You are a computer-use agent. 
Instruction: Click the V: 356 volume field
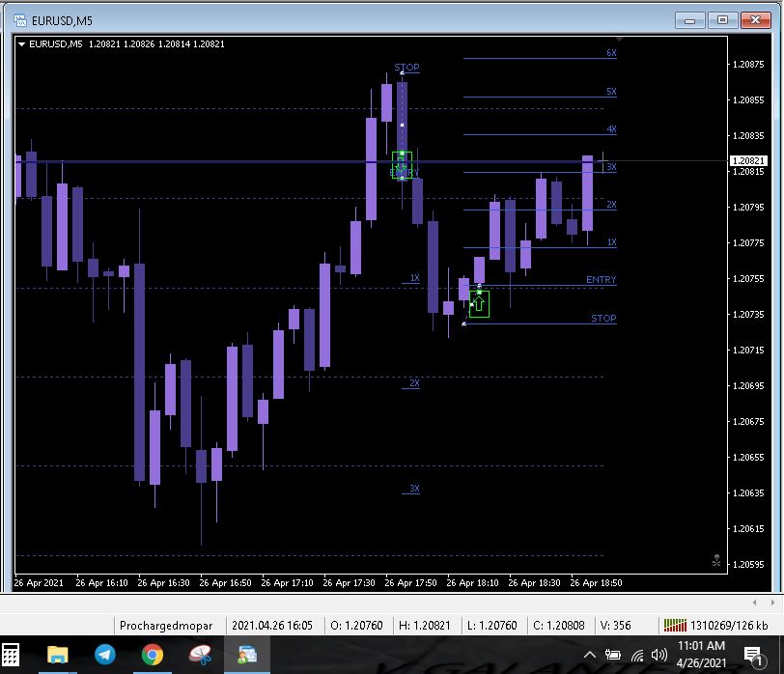click(615, 626)
